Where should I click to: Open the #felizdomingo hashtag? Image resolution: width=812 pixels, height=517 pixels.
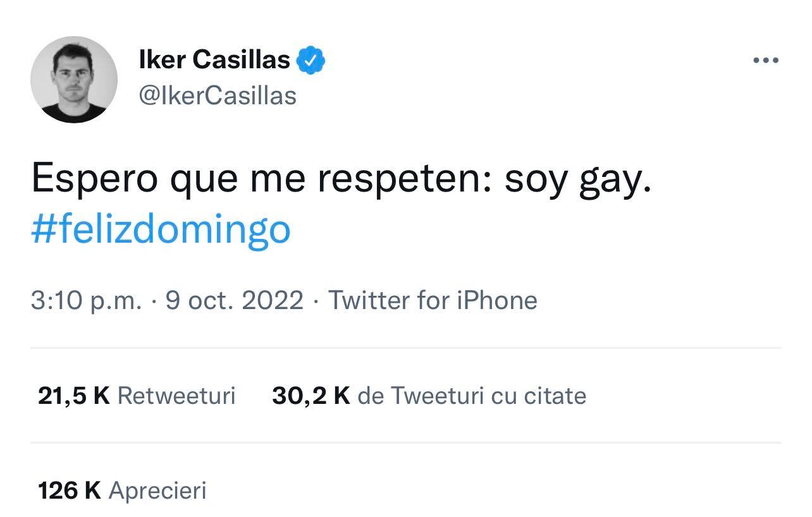161,229
